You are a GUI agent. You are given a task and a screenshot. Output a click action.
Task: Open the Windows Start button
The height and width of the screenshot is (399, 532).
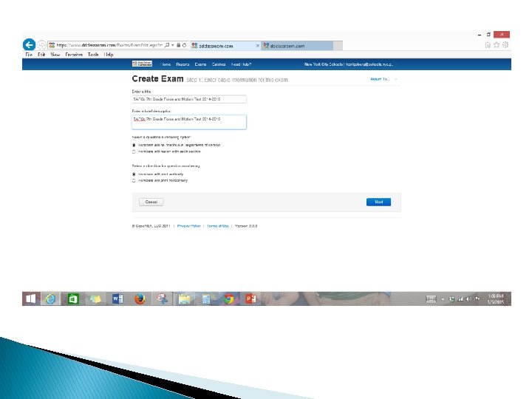(x=31, y=299)
